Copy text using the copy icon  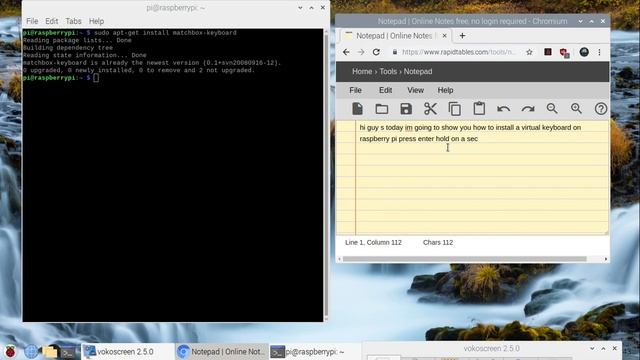[x=455, y=109]
